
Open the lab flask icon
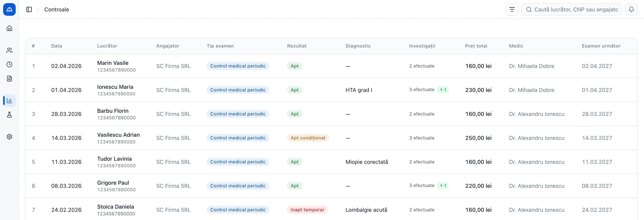tap(9, 115)
